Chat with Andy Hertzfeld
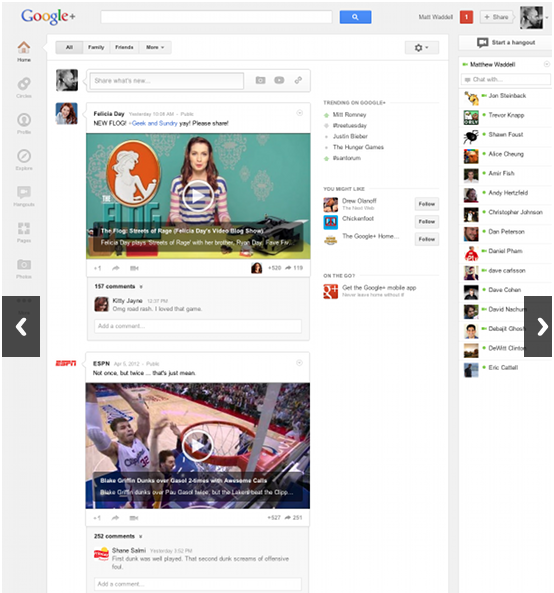554x593 pixels. click(x=506, y=195)
